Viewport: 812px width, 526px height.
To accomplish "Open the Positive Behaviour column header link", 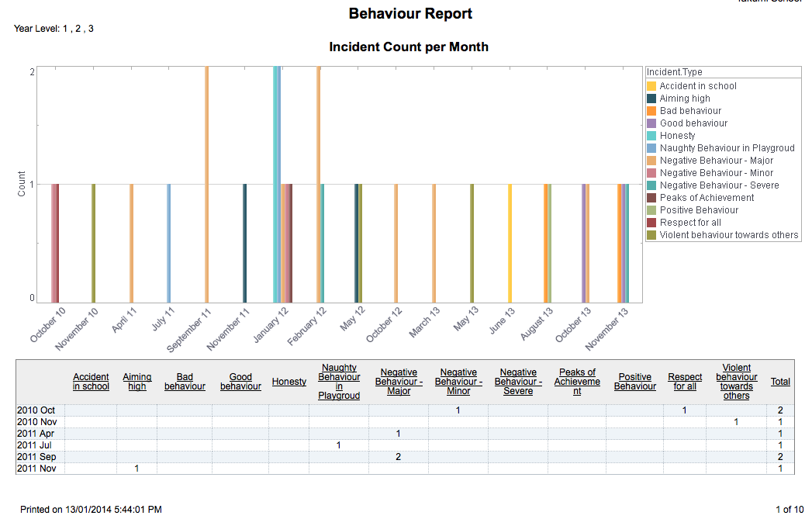I will [635, 382].
